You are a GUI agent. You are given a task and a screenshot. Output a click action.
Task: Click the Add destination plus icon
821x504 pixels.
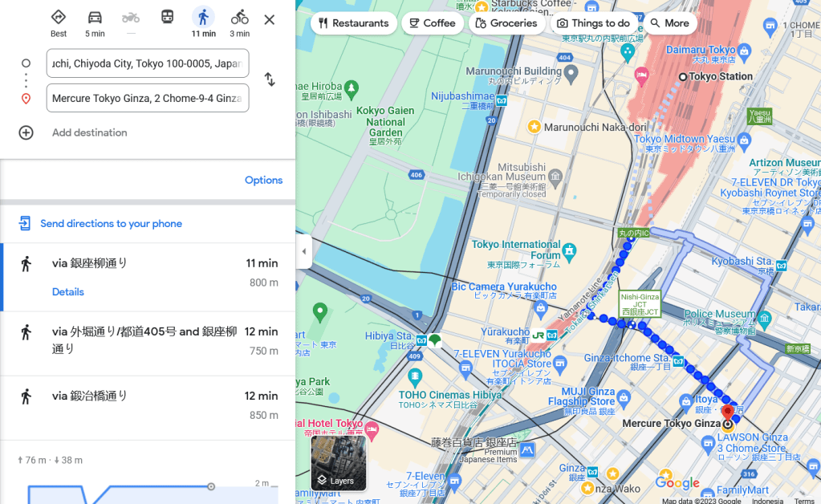26,132
